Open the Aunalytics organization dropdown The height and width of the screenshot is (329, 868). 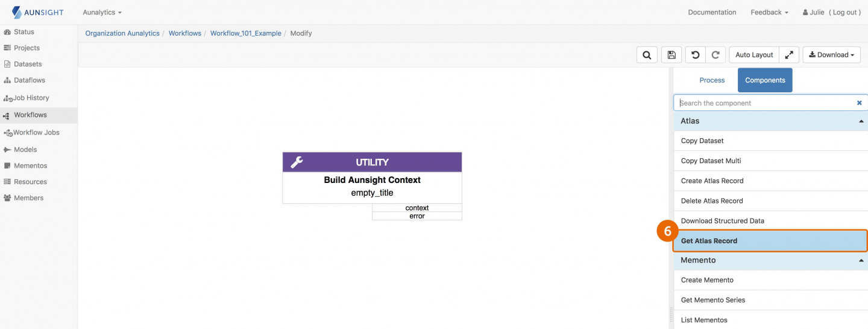click(x=102, y=12)
